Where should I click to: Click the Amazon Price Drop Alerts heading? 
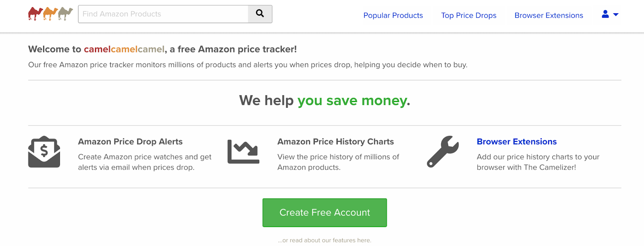click(x=130, y=141)
